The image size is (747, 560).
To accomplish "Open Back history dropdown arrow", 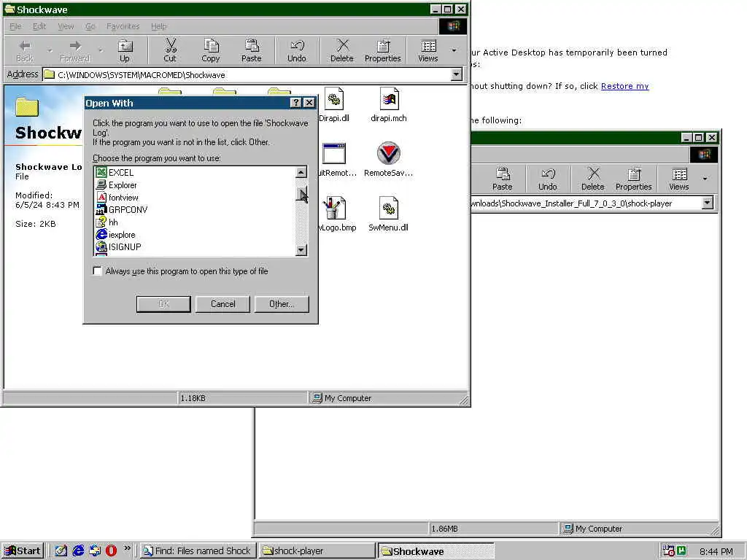I will [50, 50].
